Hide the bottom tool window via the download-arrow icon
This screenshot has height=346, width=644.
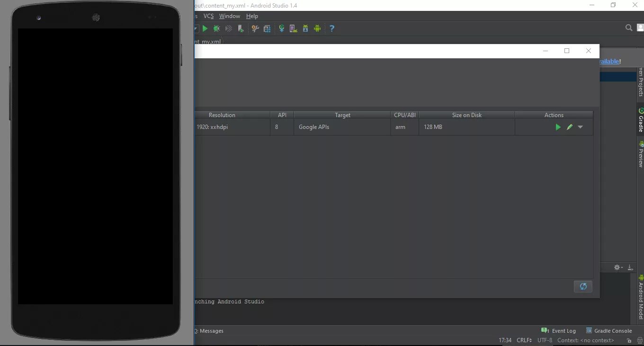click(x=630, y=268)
